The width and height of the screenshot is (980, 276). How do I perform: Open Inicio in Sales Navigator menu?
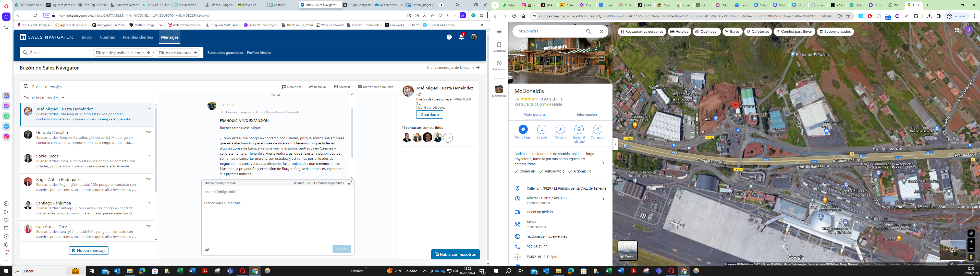(x=87, y=37)
